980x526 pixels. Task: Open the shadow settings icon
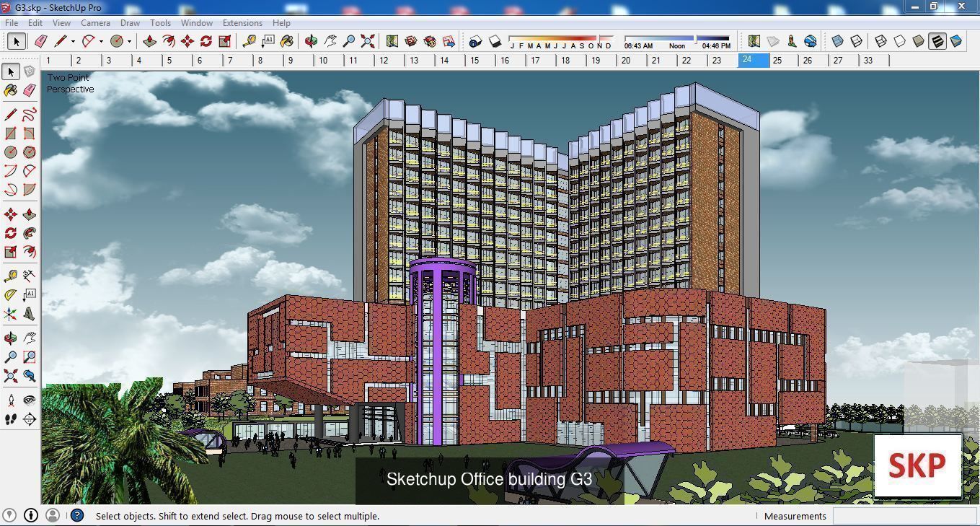click(475, 41)
